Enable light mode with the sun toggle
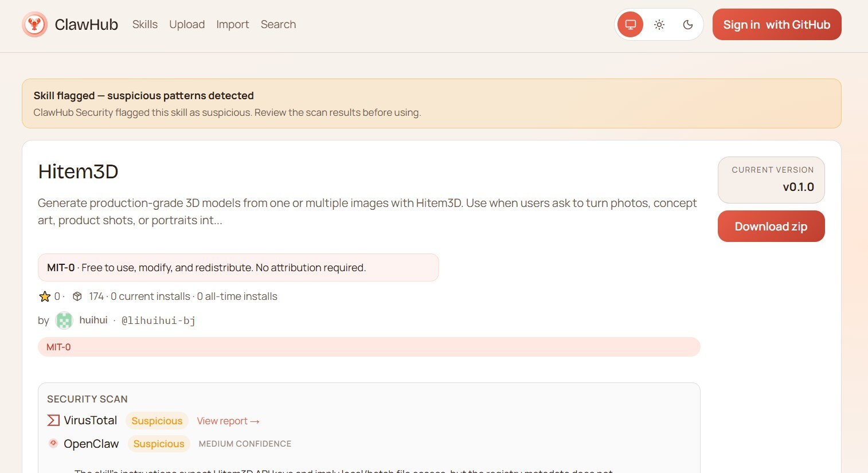The height and width of the screenshot is (473, 868). [659, 25]
